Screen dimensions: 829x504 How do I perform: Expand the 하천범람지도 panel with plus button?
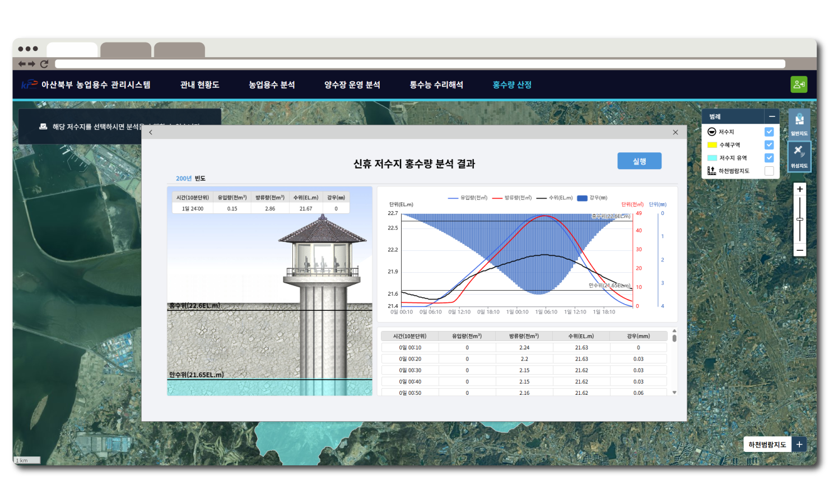799,445
